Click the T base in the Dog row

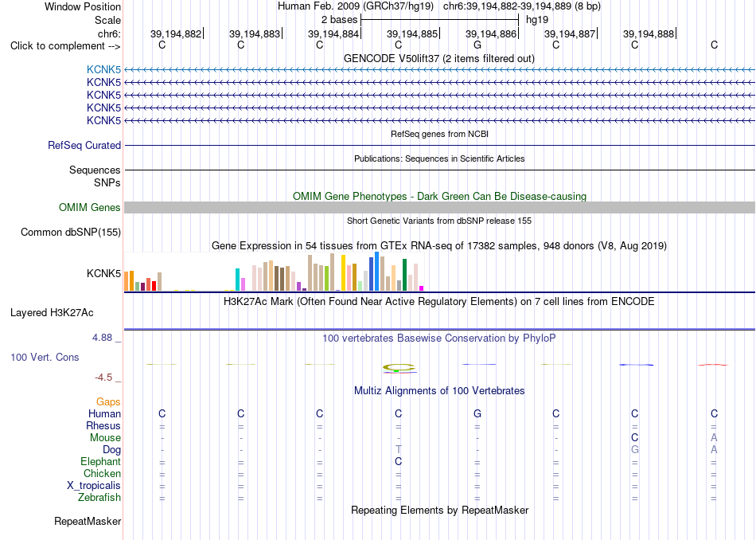(398, 450)
